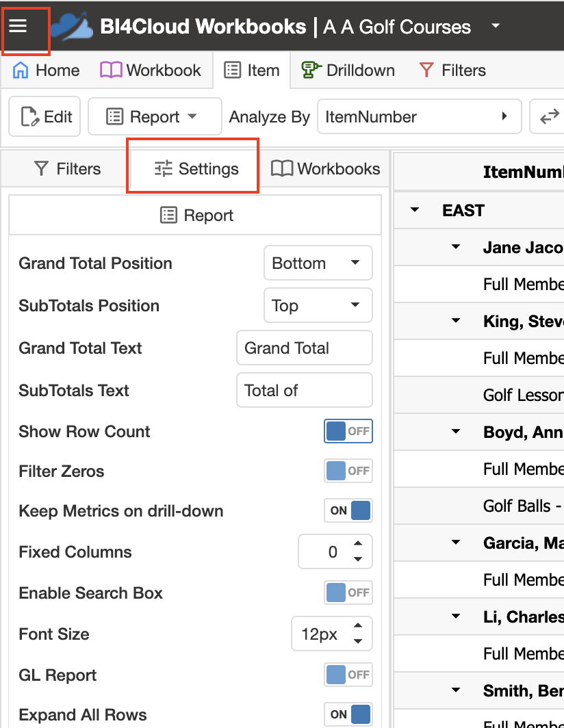The height and width of the screenshot is (728, 564).
Task: Open the top Filters tab with red funnel
Action: pos(452,70)
